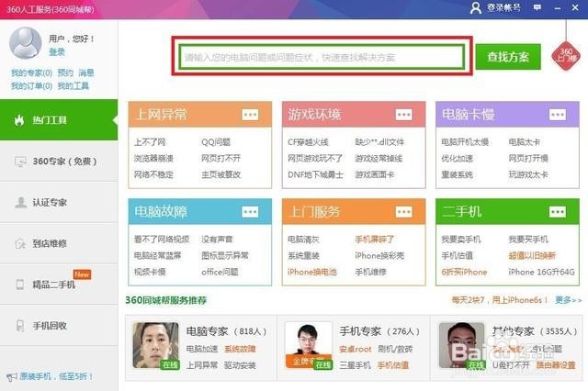Image resolution: width=588 pixels, height=391 pixels.
Task: Open the 游戏环境 more (…) button
Action: 404,115
